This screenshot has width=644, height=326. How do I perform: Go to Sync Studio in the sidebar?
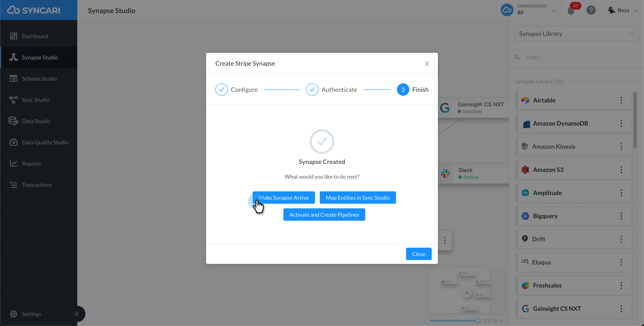pos(39,100)
